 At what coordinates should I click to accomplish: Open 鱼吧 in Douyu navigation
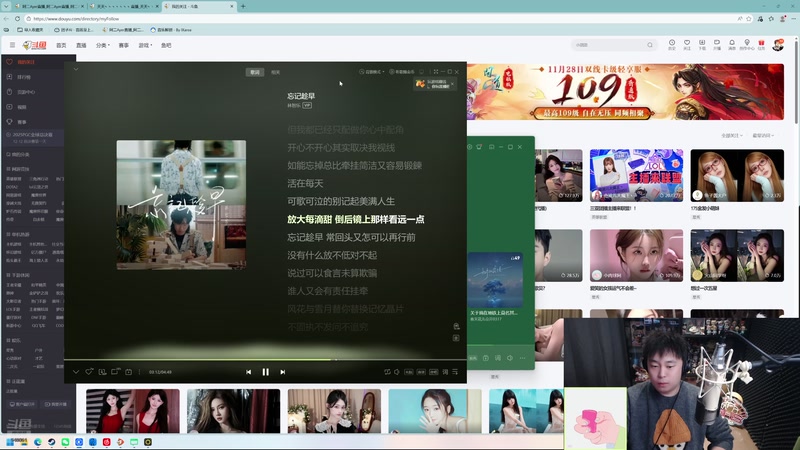166,45
